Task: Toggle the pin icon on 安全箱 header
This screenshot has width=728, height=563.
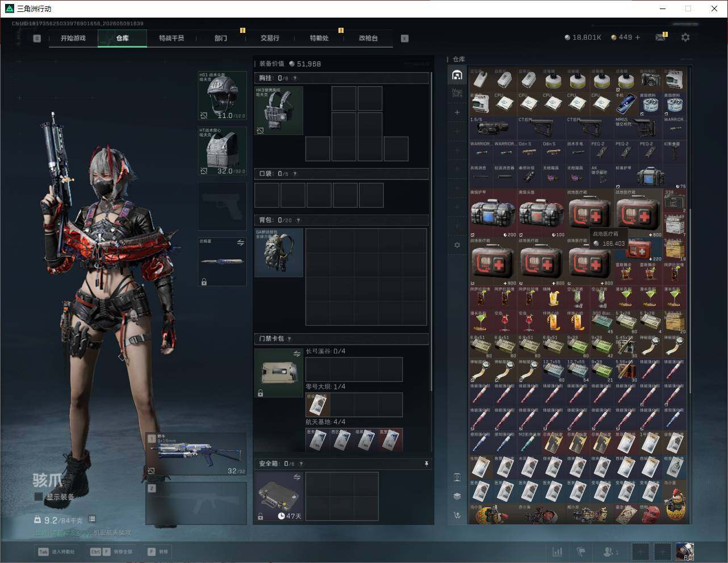Action: point(426,464)
